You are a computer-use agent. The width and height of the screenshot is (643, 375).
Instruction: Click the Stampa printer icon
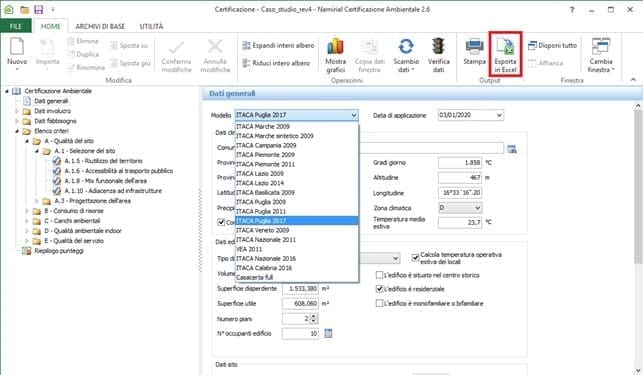[474, 46]
